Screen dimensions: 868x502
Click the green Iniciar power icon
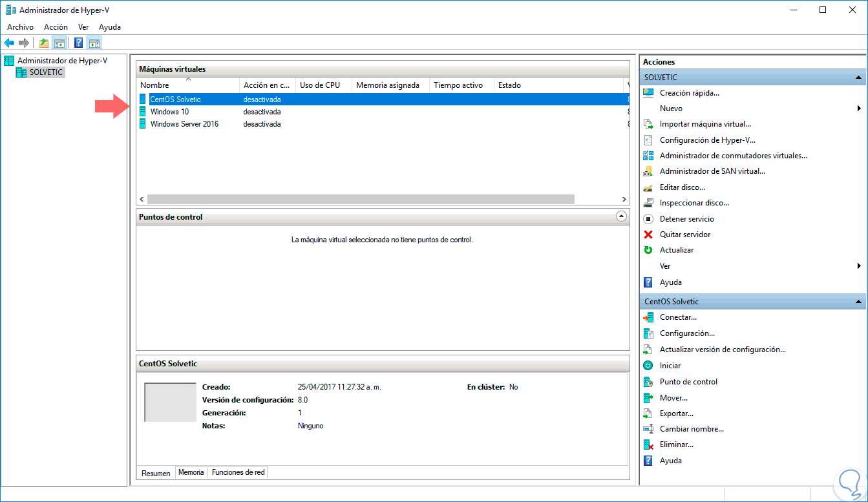point(648,366)
